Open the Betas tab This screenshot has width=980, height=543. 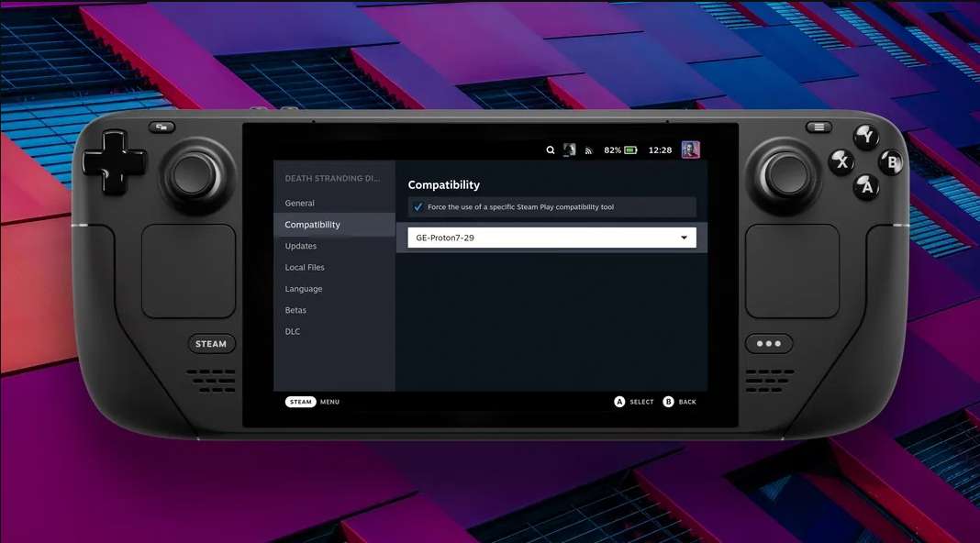(334, 310)
